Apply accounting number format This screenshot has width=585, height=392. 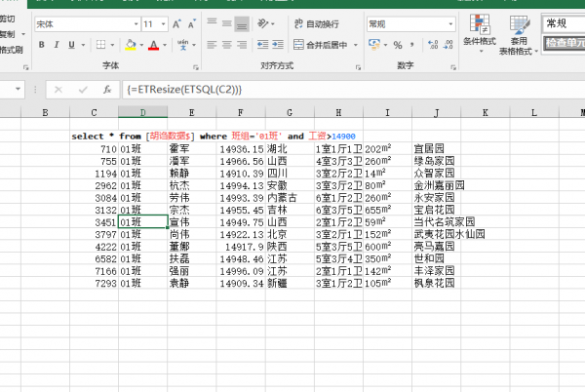tap(374, 45)
